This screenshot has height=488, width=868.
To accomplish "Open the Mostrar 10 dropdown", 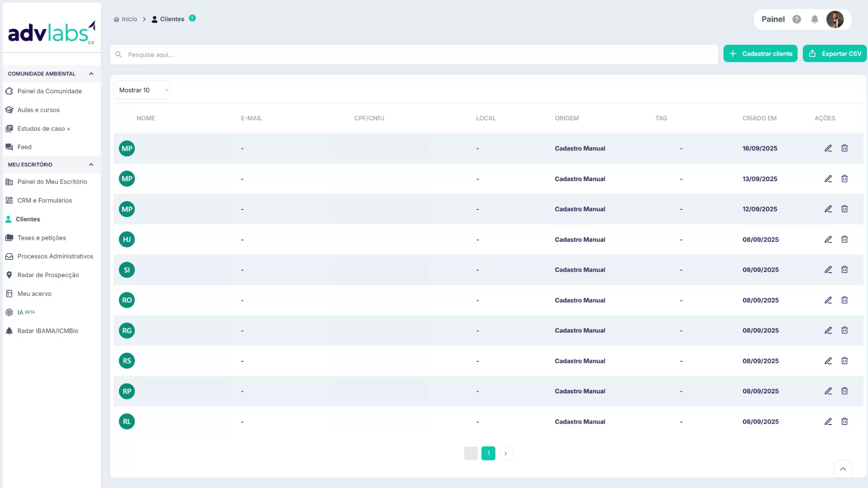I will click(142, 90).
